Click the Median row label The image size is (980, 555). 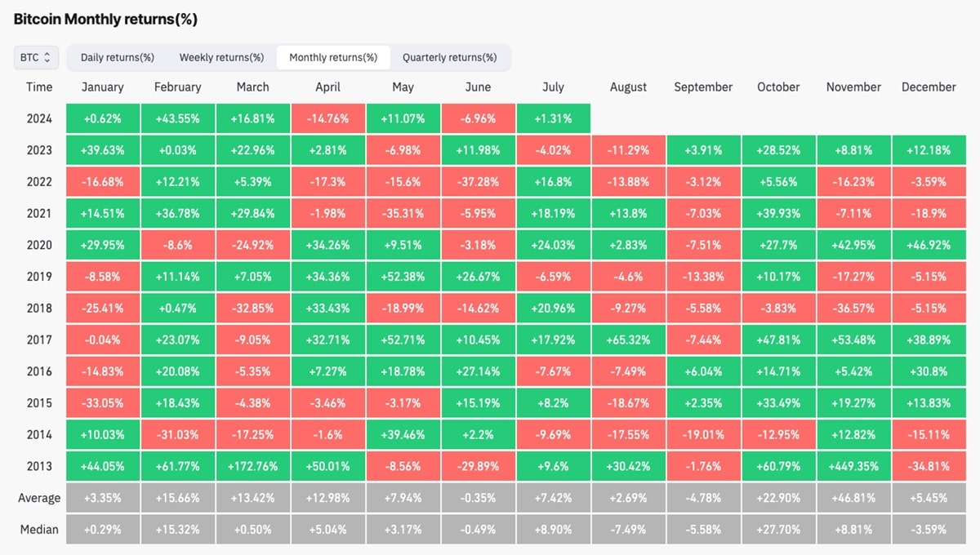[x=39, y=530]
